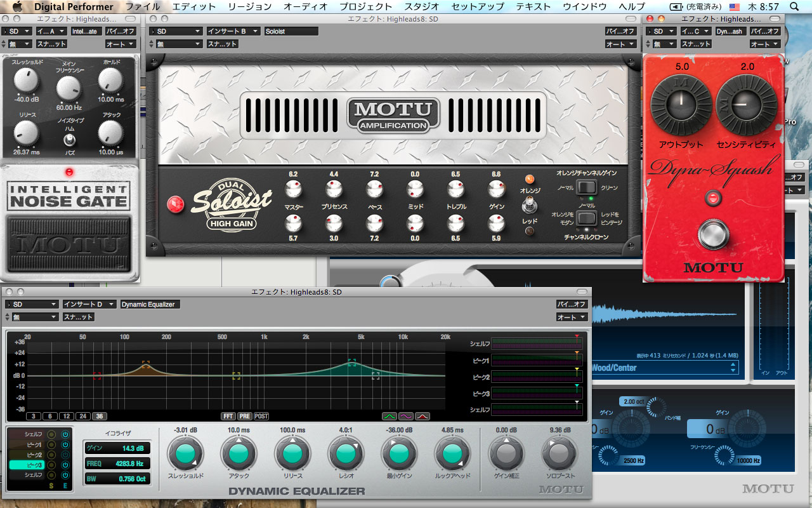Stomp the Dyna-Squash metal footswitch
Screen dimensions: 812x508
pos(714,234)
